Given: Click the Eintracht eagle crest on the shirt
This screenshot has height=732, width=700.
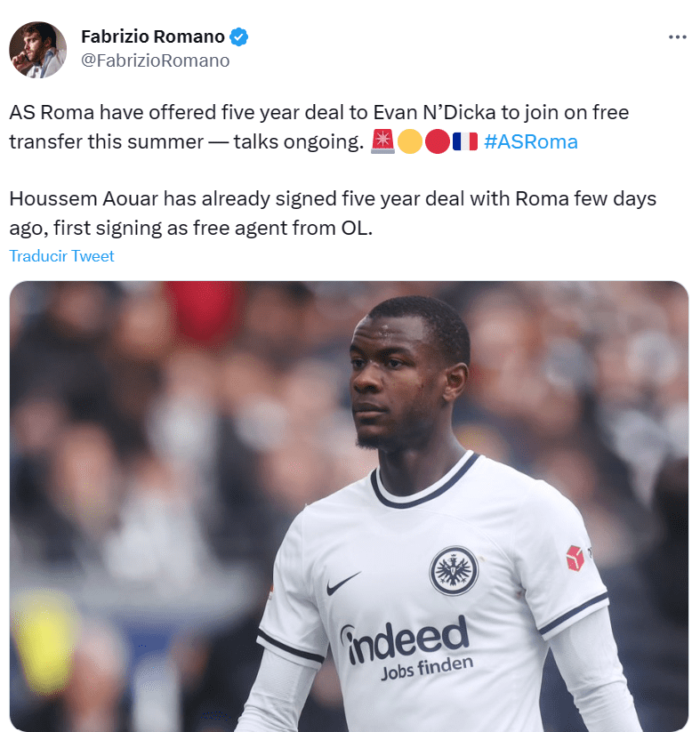Looking at the screenshot, I should tap(454, 570).
